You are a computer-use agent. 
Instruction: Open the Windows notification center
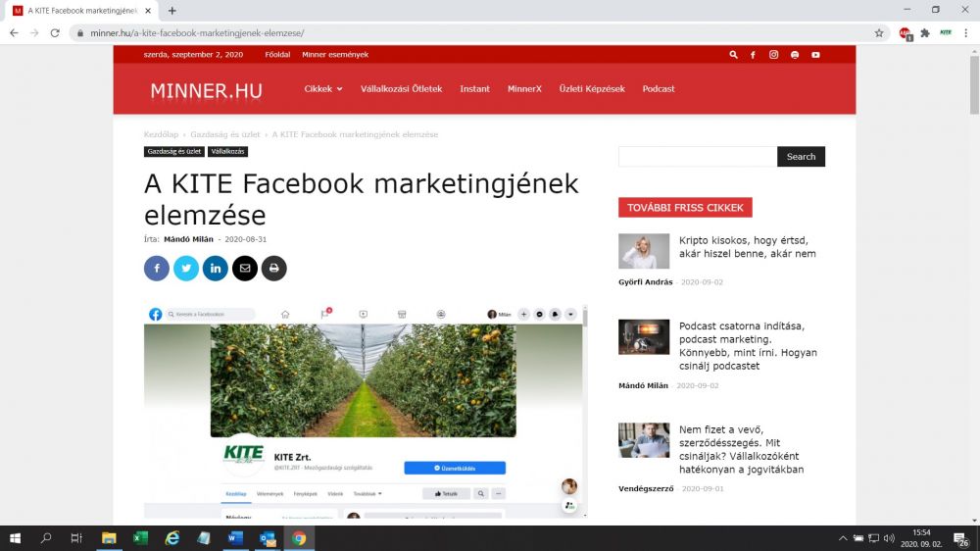coord(961,538)
